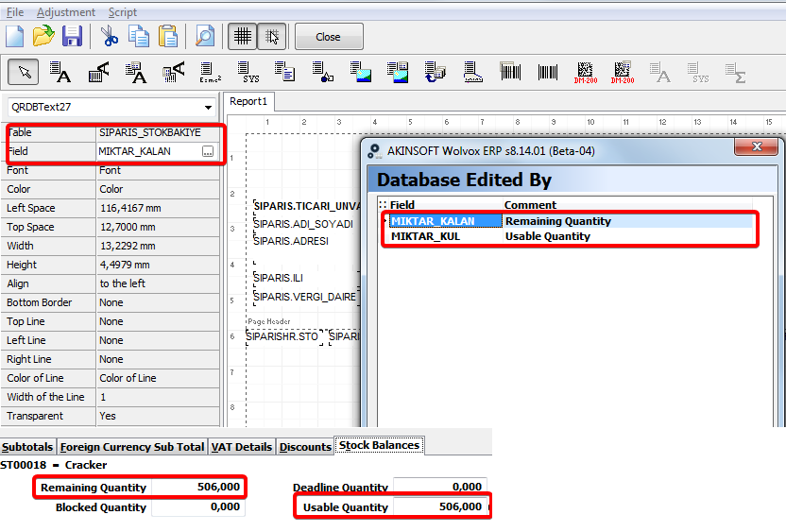Screen dimensions: 786x532
Task: Expand the QRDBText27 component dropdown
Action: coord(208,108)
